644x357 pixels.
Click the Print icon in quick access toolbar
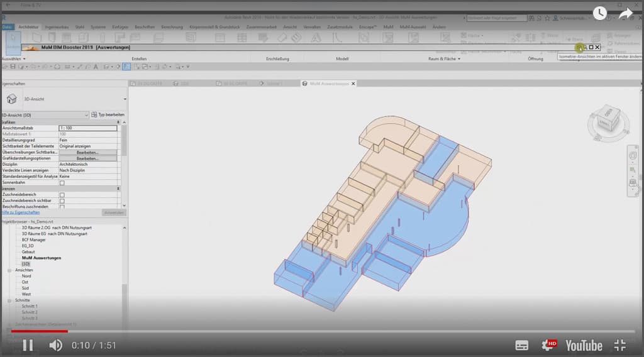click(57, 67)
